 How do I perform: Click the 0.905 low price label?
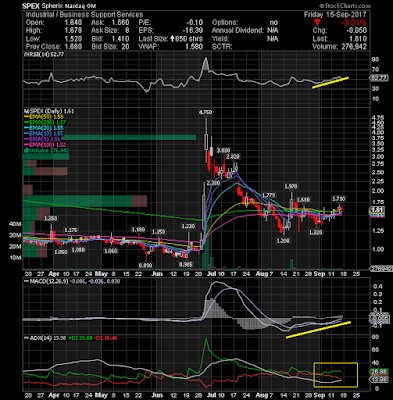pyautogui.click(x=186, y=265)
